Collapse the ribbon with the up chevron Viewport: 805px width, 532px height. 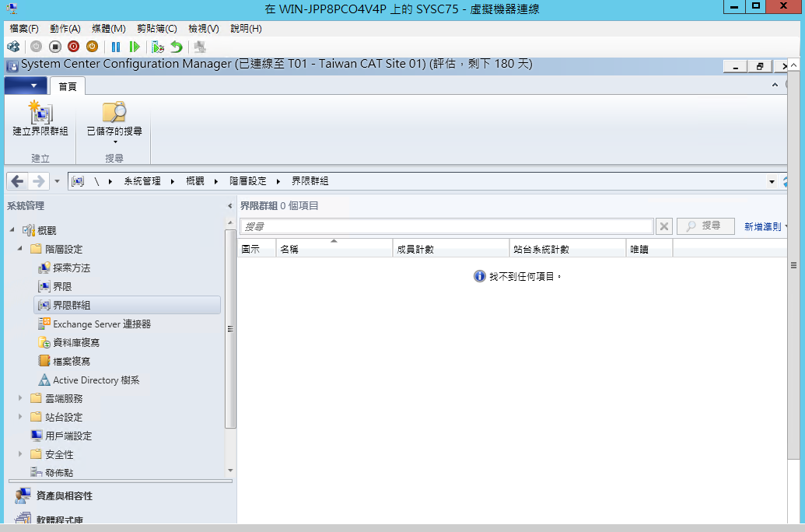[775, 85]
